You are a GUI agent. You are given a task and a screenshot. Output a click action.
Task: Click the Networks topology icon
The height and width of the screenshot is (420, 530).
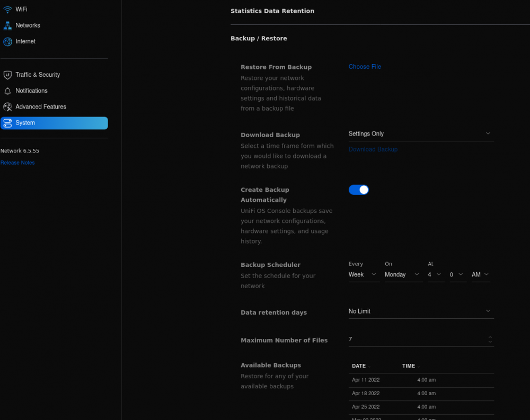pos(7,25)
